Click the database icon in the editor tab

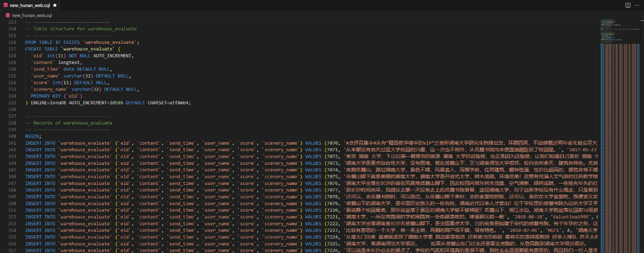pos(5,5)
